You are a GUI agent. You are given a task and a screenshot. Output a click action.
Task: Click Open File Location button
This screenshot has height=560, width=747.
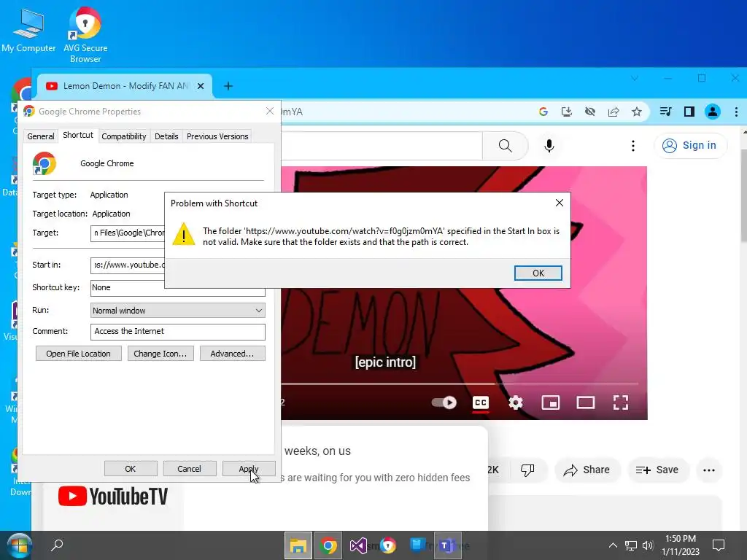pyautogui.click(x=79, y=354)
